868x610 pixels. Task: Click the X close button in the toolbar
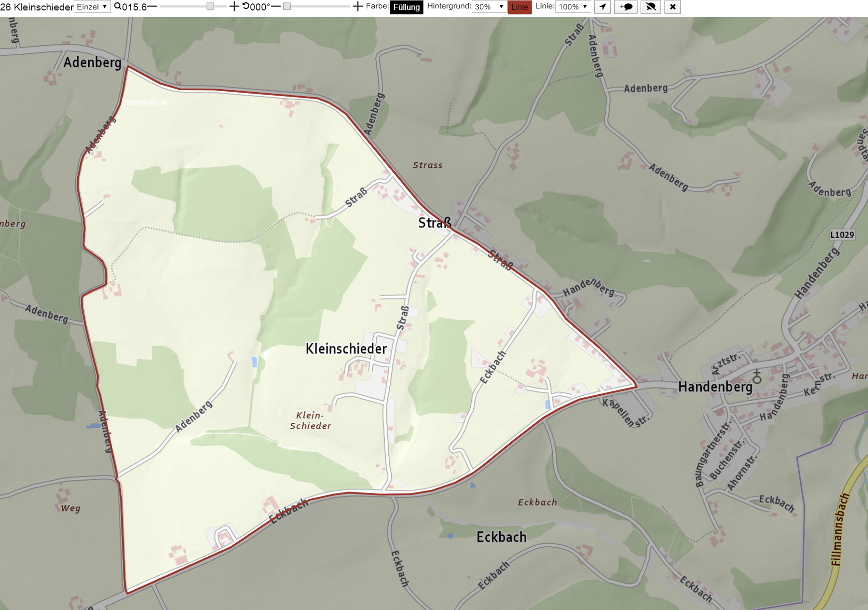coord(672,7)
